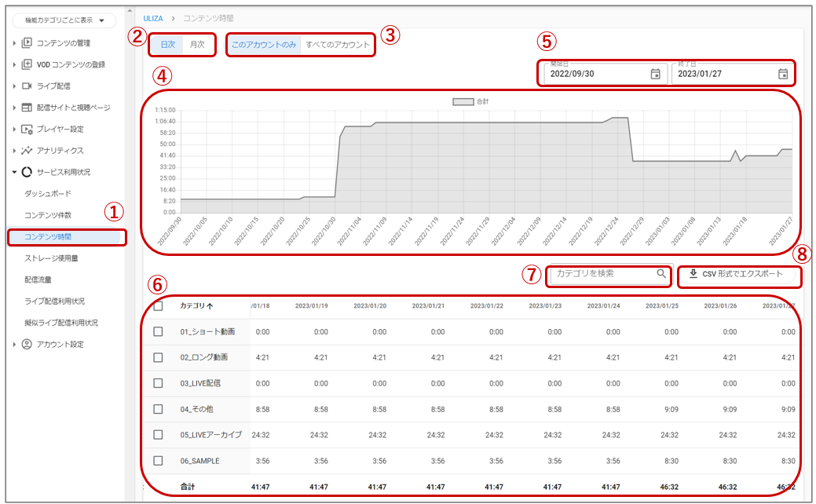Toggle the select-all checkbox in table header
The height and width of the screenshot is (504, 816).
pos(158,306)
